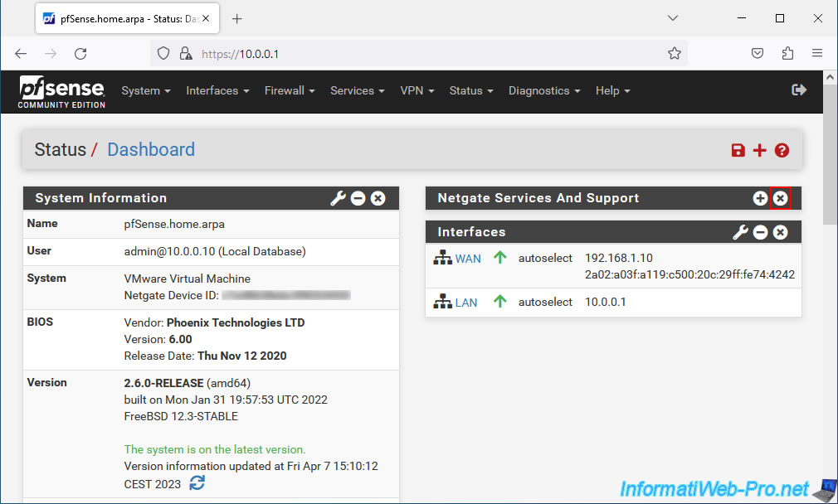Viewport: 838px width, 504px height.
Task: Reload the page with browser refresh icon
Action: pyautogui.click(x=80, y=53)
